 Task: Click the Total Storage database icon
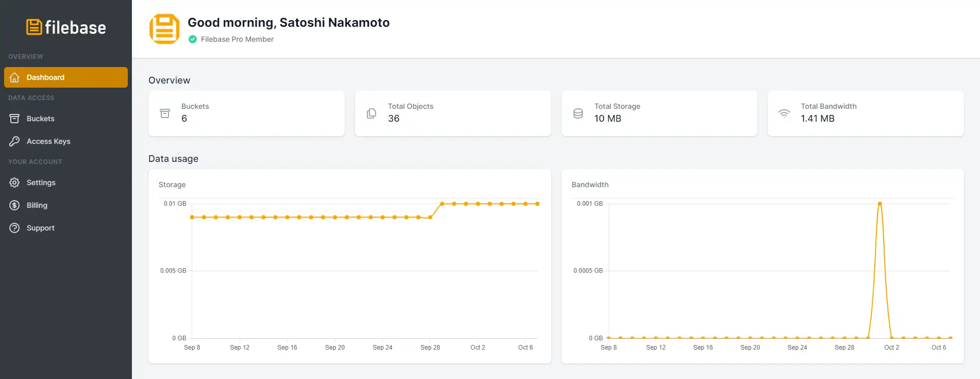[578, 113]
